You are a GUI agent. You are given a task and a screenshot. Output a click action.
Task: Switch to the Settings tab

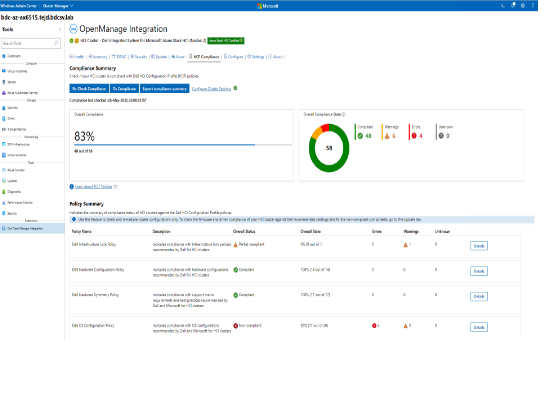click(256, 57)
